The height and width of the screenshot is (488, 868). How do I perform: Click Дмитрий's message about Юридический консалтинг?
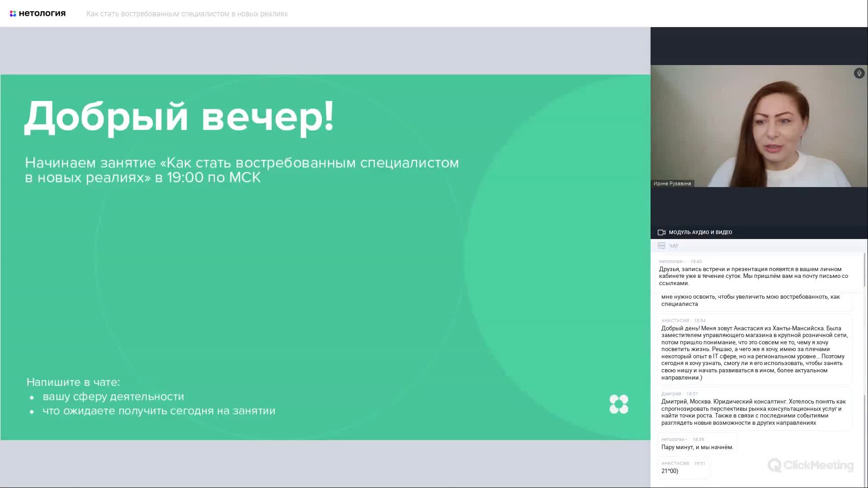[755, 408]
